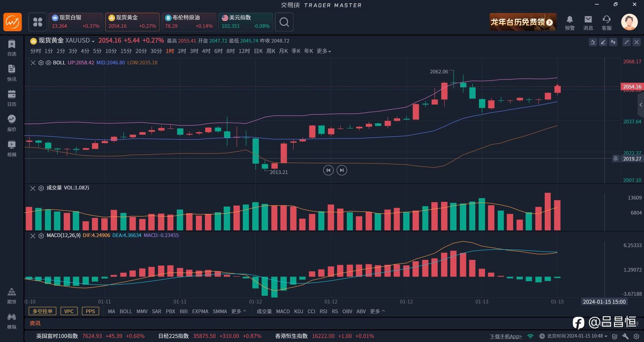Open 客服 customer service headset icon

pyautogui.click(x=606, y=19)
